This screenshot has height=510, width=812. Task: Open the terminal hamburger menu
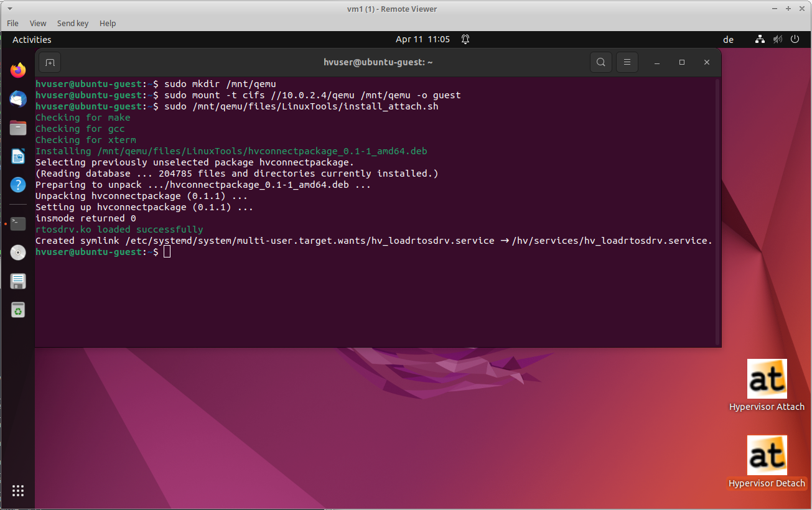(627, 62)
